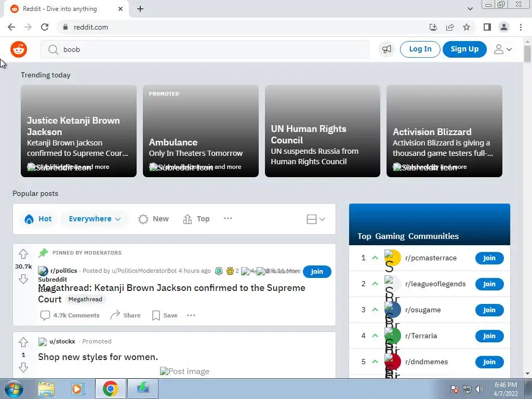This screenshot has width=532, height=399.
Task: Click the search magnifier icon
Action: click(53, 49)
